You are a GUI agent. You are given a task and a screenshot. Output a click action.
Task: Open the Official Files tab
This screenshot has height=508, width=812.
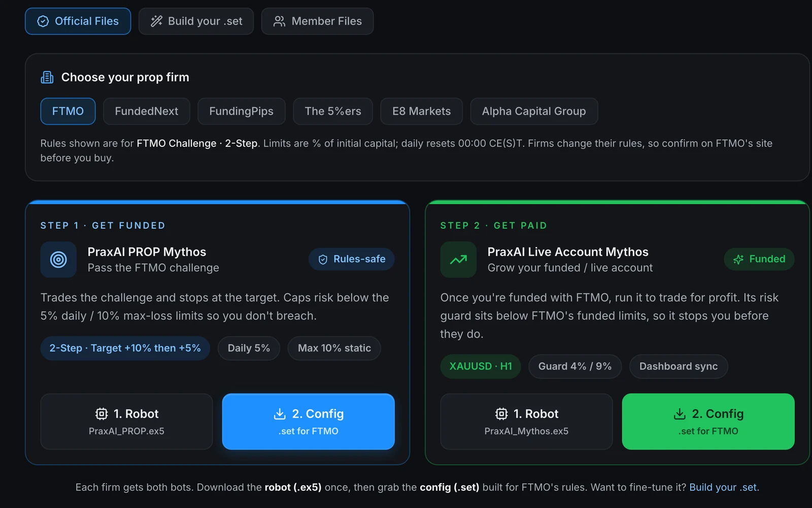[x=78, y=21]
